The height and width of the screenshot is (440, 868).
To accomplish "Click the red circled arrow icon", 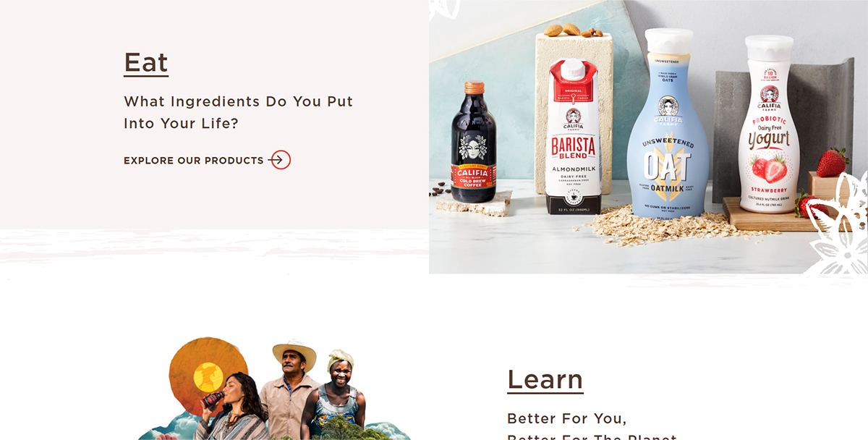I will (280, 160).
